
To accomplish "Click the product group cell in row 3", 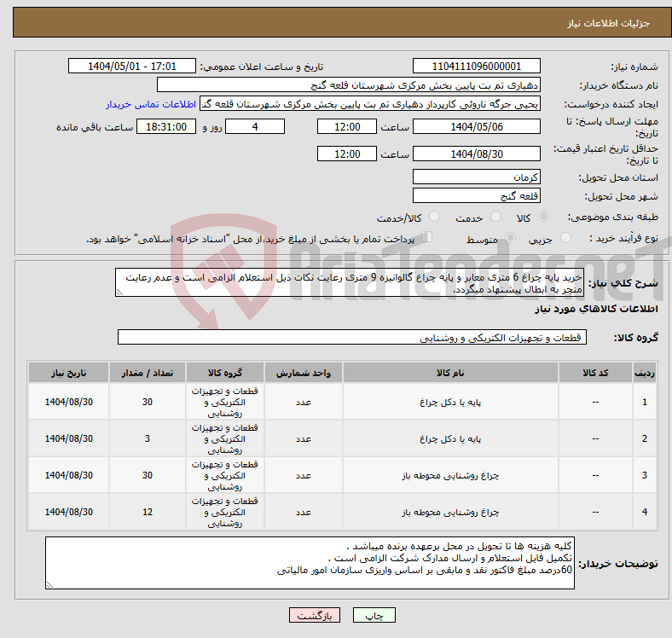I will coord(225,475).
